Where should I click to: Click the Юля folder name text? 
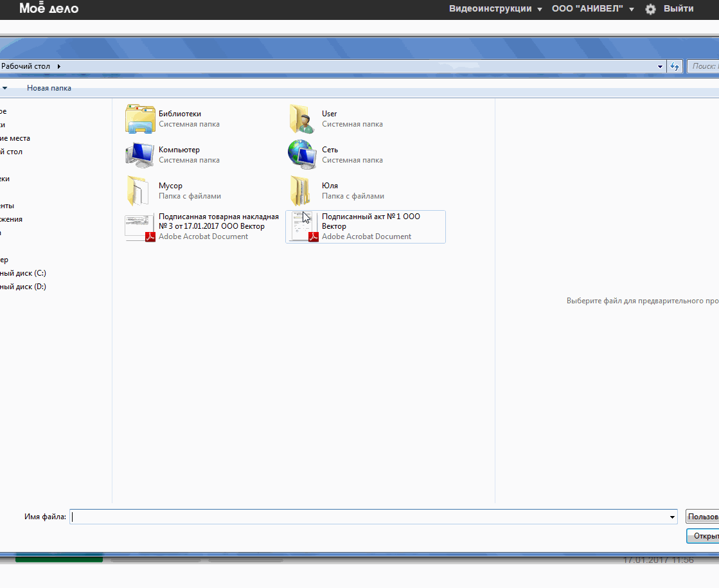click(x=330, y=186)
